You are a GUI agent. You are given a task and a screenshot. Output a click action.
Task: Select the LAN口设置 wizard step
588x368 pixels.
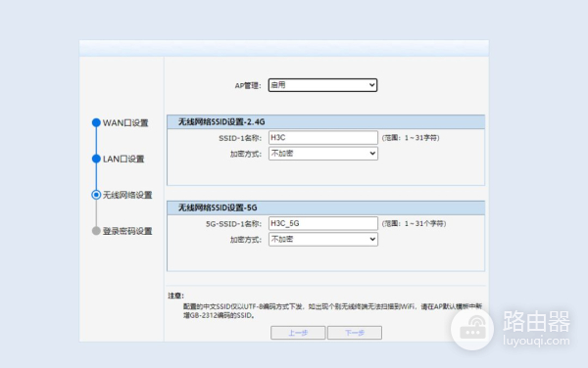(123, 159)
